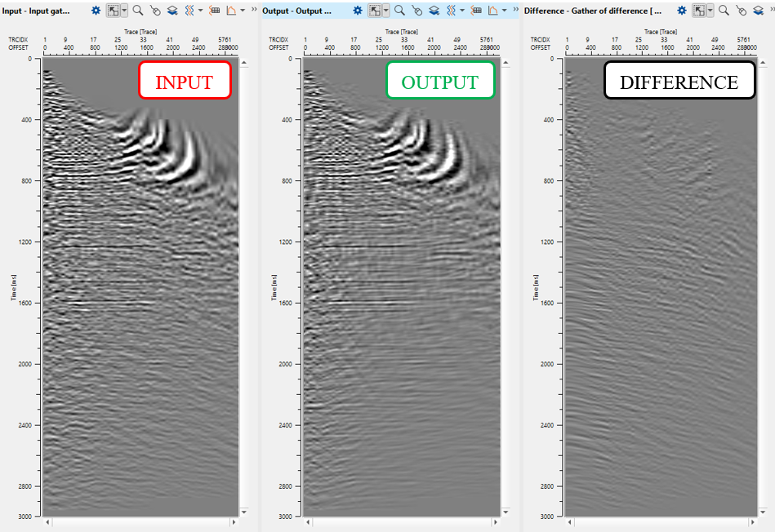
Task: Open layers icon in Output panel
Action: point(434,11)
